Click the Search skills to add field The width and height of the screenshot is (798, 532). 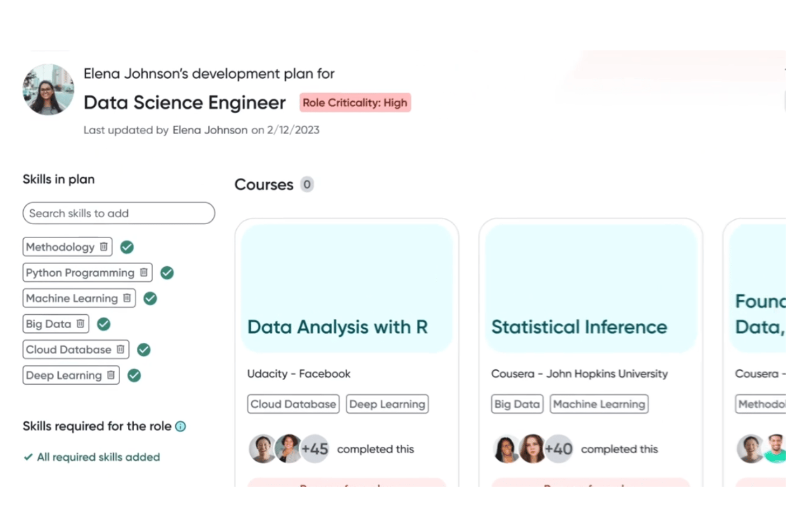point(119,213)
